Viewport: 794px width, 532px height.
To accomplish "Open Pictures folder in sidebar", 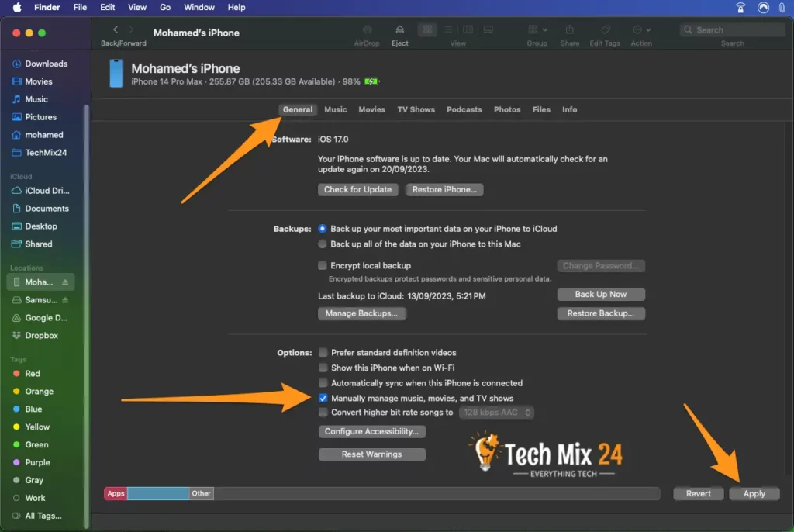I will coord(40,117).
